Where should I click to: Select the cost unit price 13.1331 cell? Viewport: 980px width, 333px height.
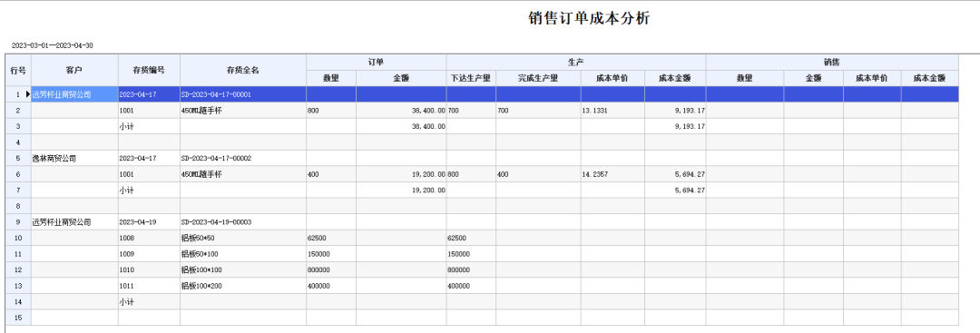tap(612, 110)
